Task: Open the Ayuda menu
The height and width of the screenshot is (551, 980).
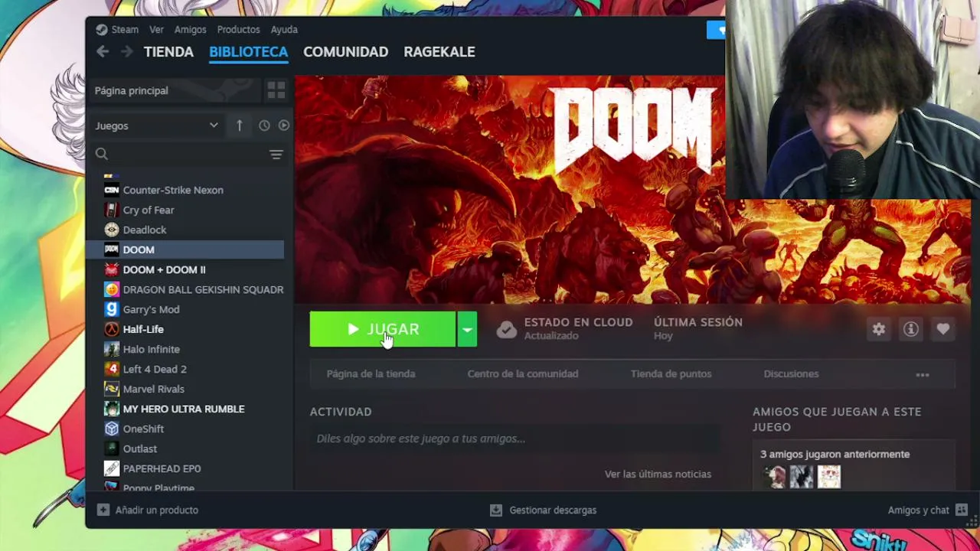Action: click(284, 30)
